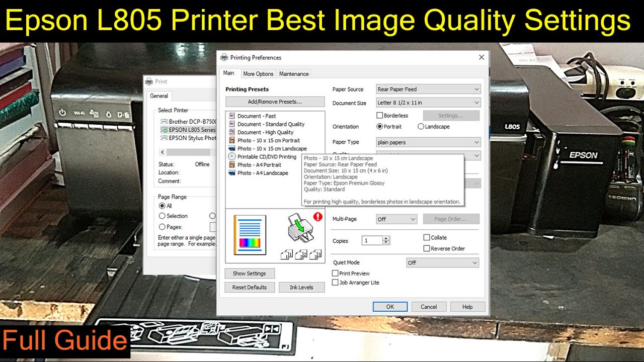Click the Reset Defaults button
Screen dimensions: 644x362
pos(250,288)
